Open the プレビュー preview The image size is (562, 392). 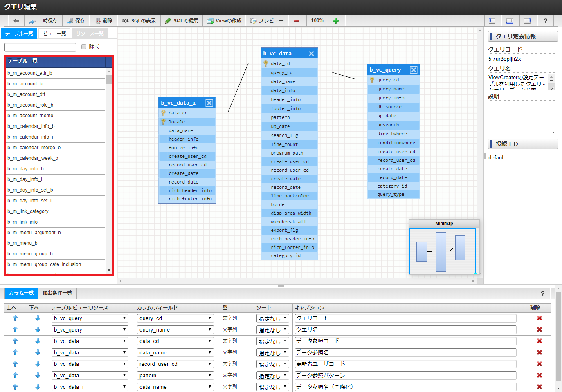point(267,21)
